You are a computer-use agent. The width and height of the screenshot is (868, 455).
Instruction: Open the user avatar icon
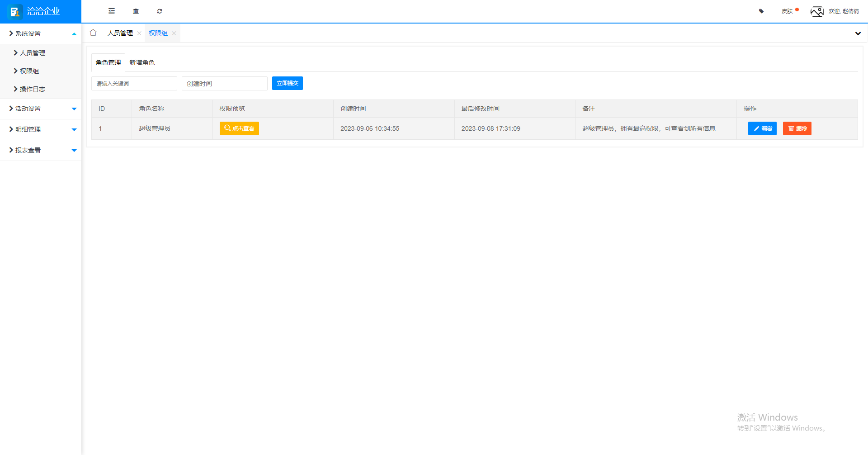817,11
